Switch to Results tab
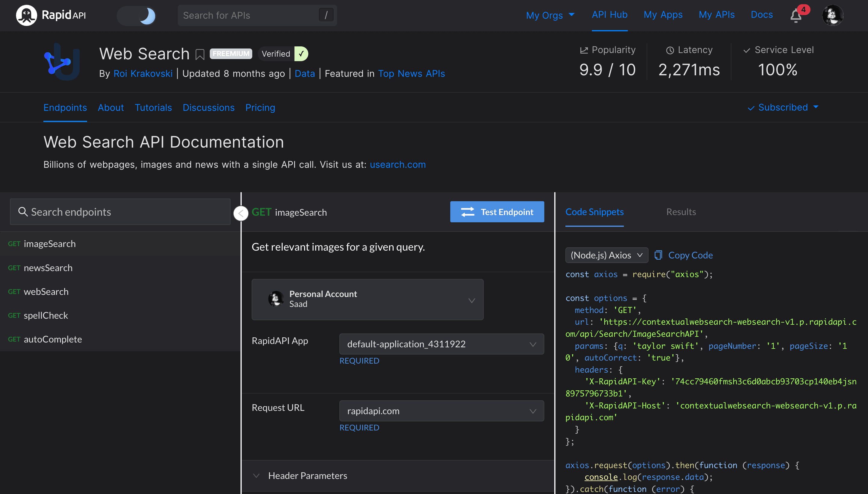Screen dimensions: 868x494 tap(681, 212)
